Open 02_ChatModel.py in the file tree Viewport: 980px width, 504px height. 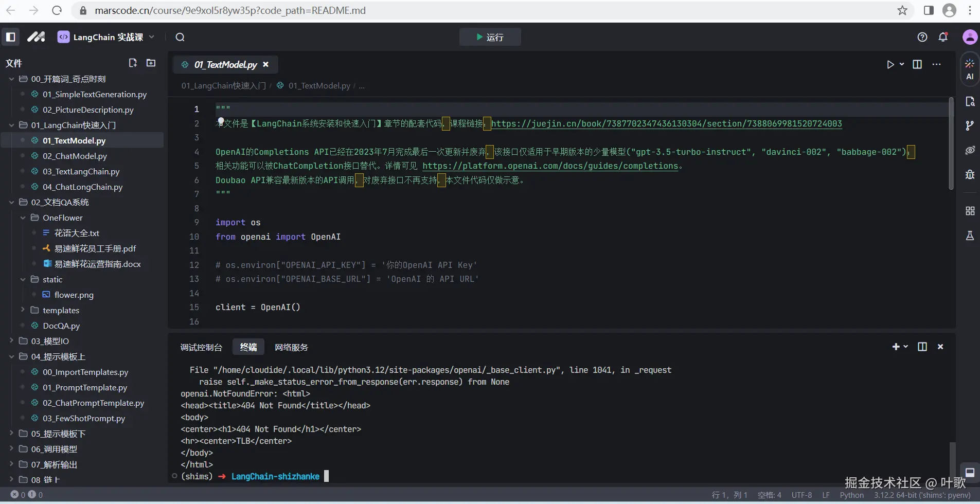tap(75, 156)
